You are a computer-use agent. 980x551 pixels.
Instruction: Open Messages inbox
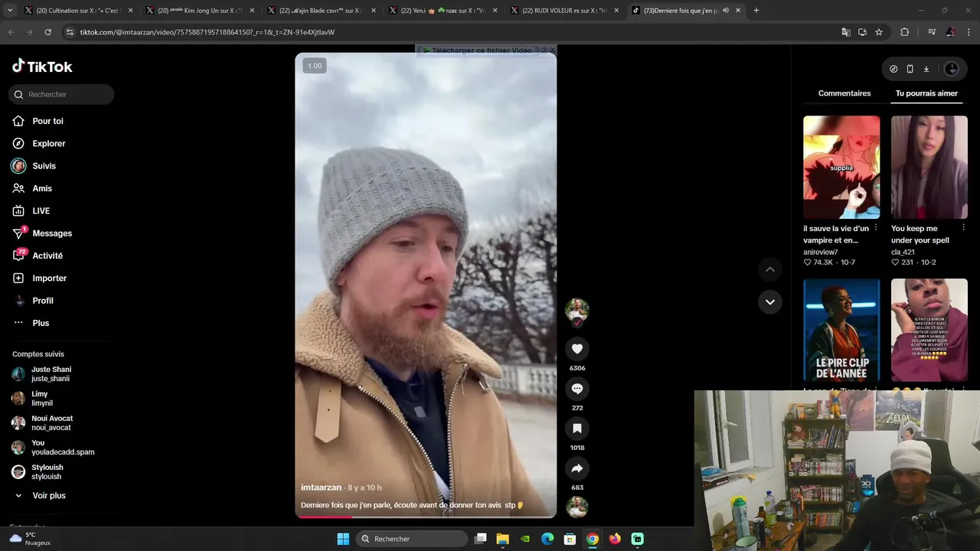pyautogui.click(x=52, y=233)
